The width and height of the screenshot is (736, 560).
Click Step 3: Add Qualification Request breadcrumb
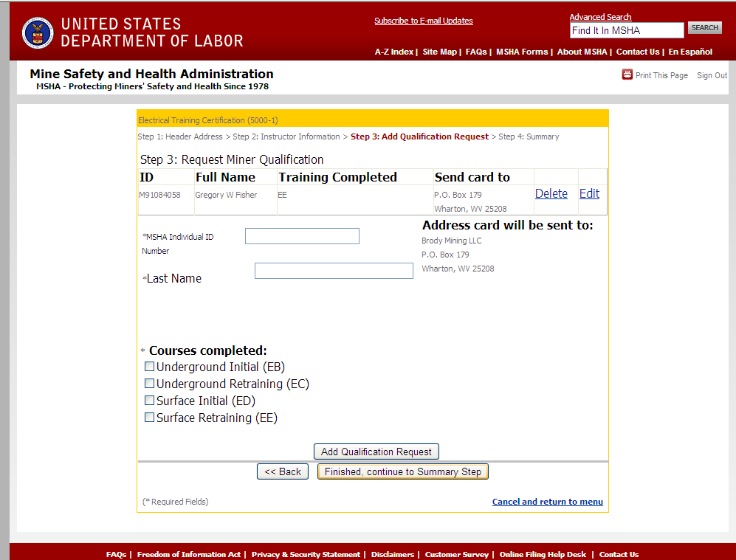[x=419, y=136]
